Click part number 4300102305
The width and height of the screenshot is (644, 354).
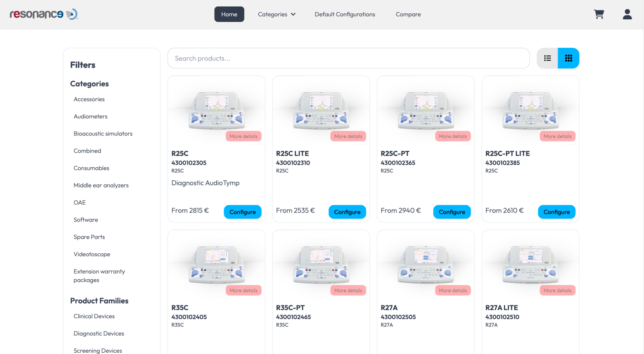pos(189,163)
